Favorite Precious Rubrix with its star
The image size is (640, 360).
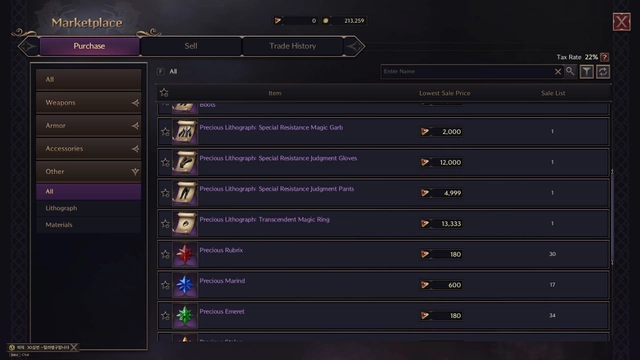165,254
